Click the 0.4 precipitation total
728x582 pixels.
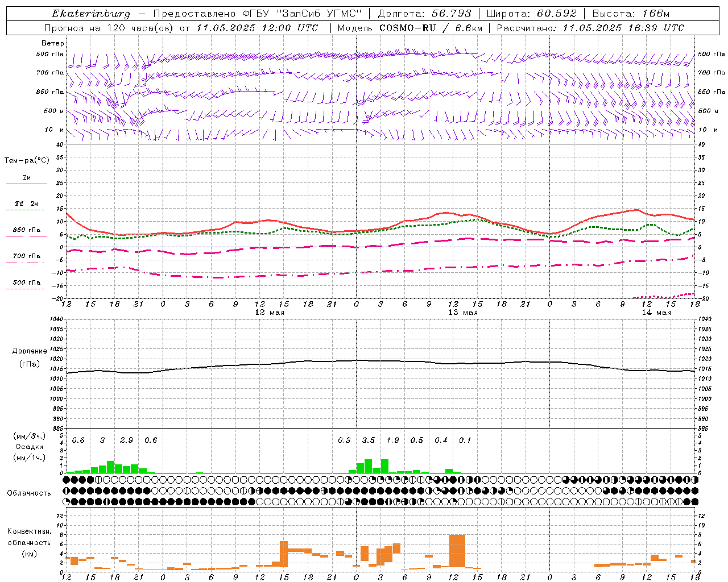[x=441, y=440]
